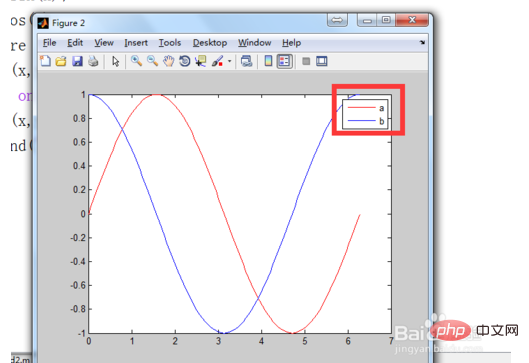Open the Tools menu

(170, 43)
